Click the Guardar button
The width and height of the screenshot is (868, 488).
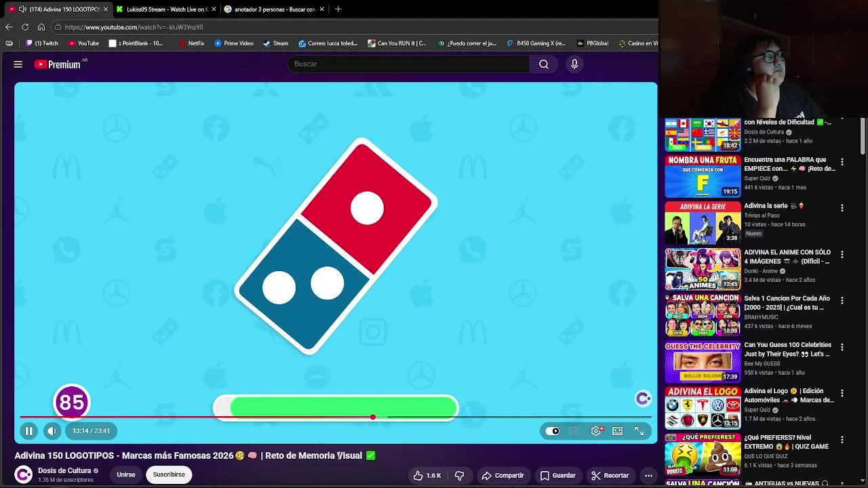557,475
